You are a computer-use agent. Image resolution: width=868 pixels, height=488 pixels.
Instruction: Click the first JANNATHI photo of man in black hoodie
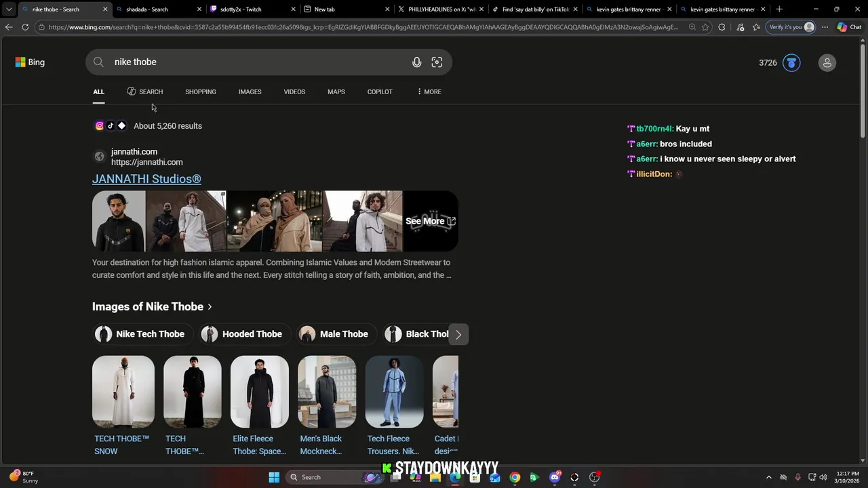pyautogui.click(x=119, y=221)
